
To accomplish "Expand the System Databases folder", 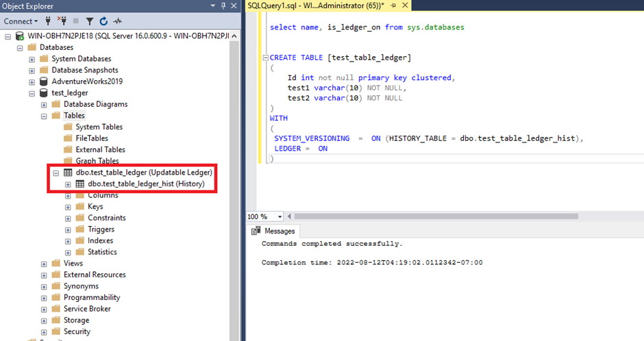I will coord(32,60).
